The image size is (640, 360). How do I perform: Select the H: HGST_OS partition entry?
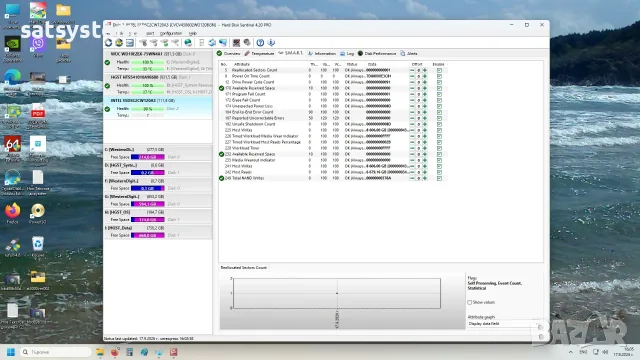click(158, 216)
